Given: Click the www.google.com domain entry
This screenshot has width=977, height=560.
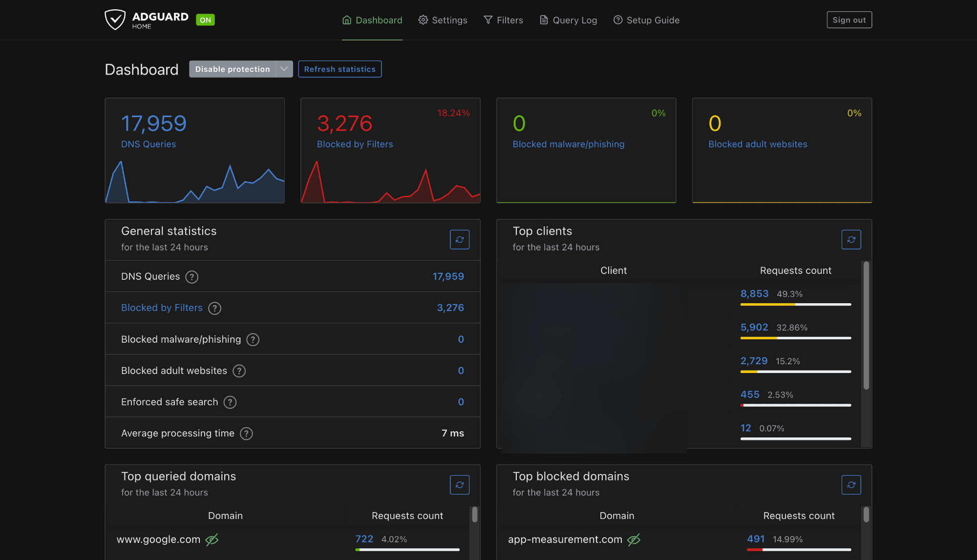Looking at the screenshot, I should click(x=158, y=539).
